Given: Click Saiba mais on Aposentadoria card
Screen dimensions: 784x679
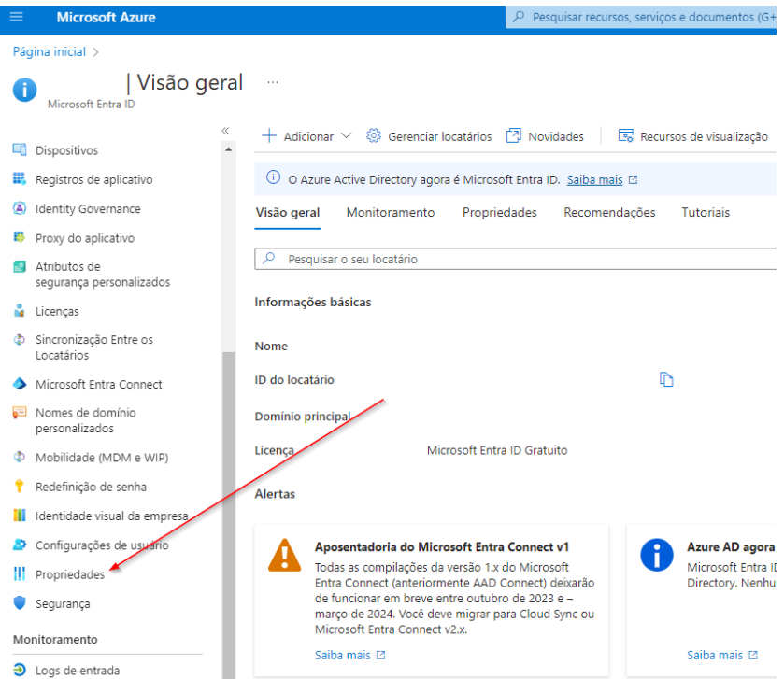Looking at the screenshot, I should 343,655.
